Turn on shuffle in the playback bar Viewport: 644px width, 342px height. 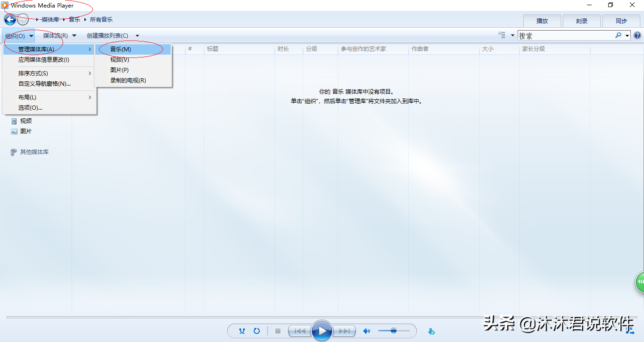tap(242, 331)
